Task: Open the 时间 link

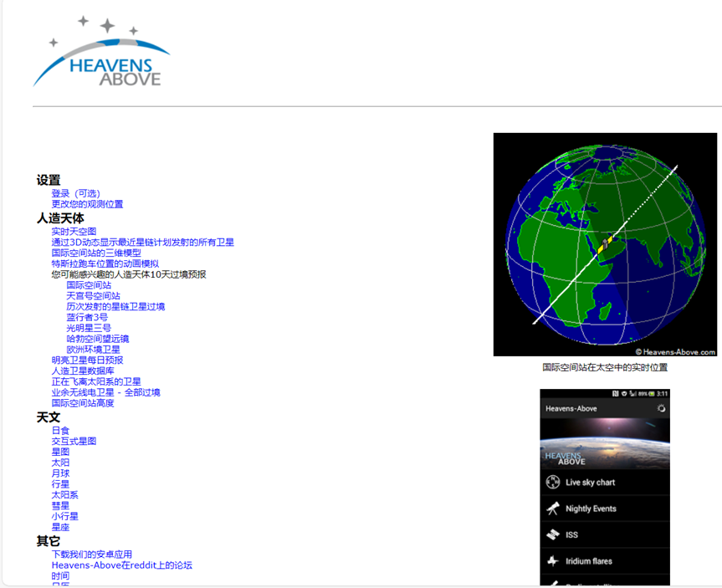Action: (x=60, y=576)
